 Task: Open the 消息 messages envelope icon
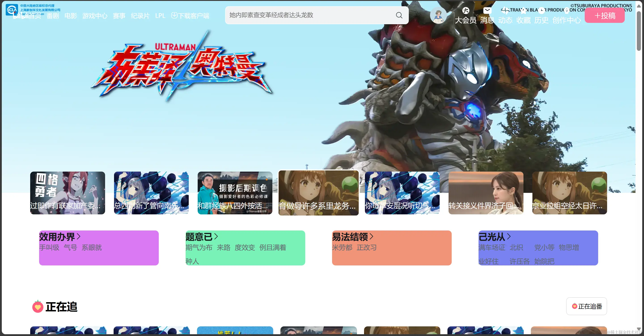point(487,11)
